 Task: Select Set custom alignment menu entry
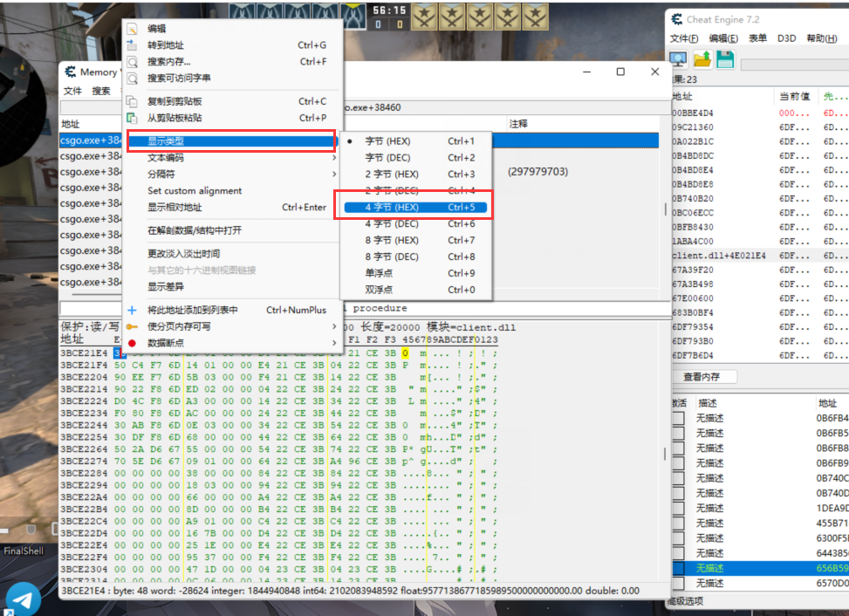click(x=232, y=190)
